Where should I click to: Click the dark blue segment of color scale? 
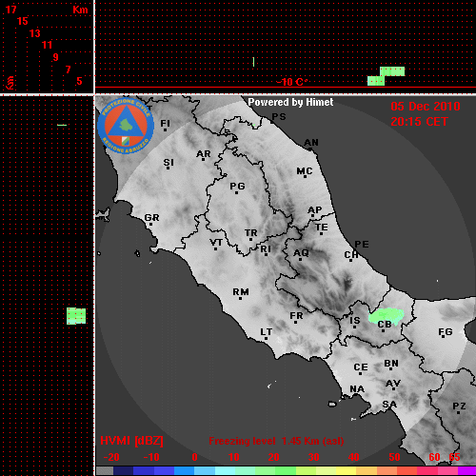click(123, 470)
